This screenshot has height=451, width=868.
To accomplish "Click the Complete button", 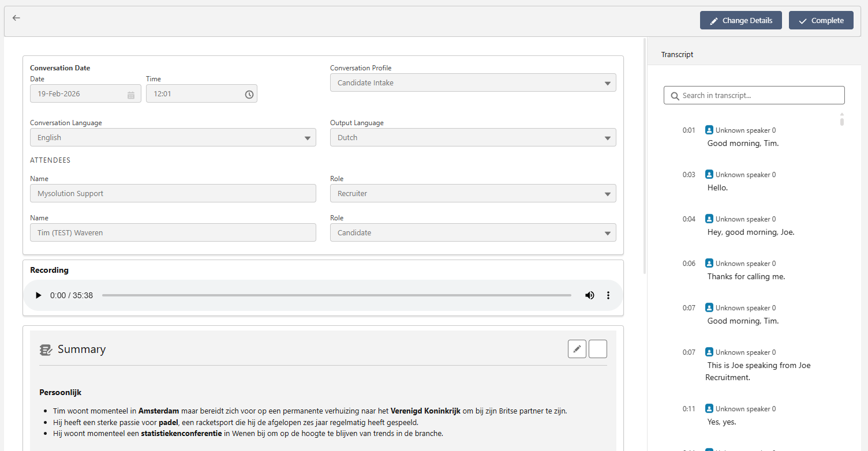I will 821,20.
